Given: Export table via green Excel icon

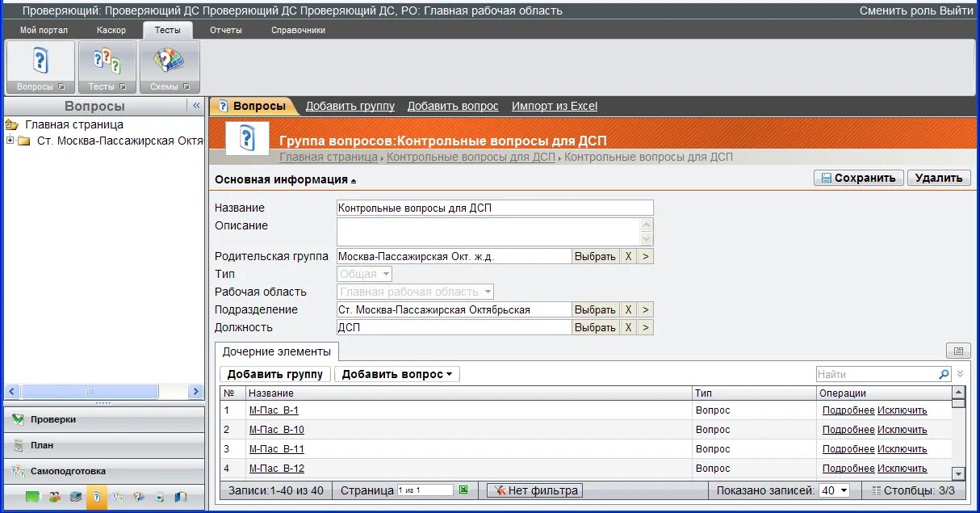Looking at the screenshot, I should click(x=463, y=490).
